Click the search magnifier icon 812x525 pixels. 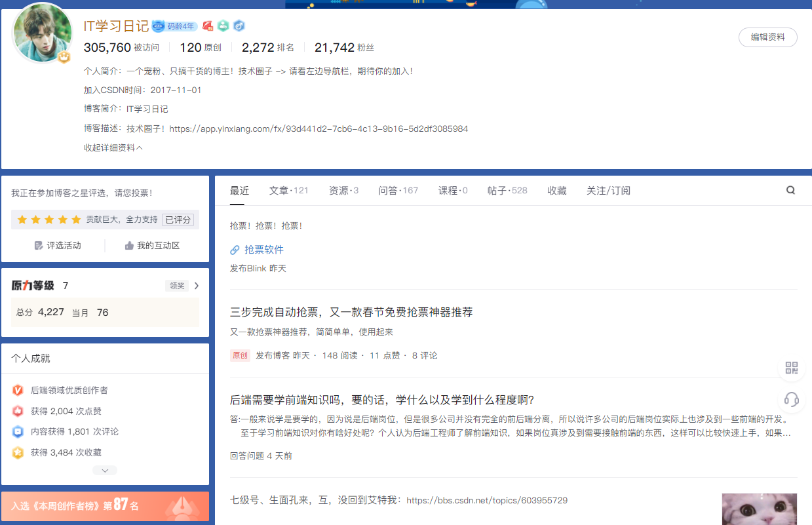pos(790,191)
